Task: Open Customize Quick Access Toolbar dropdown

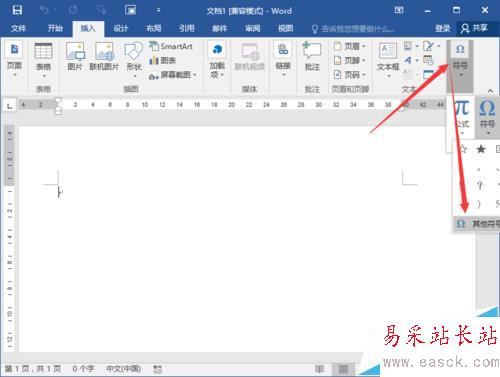Action: pyautogui.click(x=158, y=11)
